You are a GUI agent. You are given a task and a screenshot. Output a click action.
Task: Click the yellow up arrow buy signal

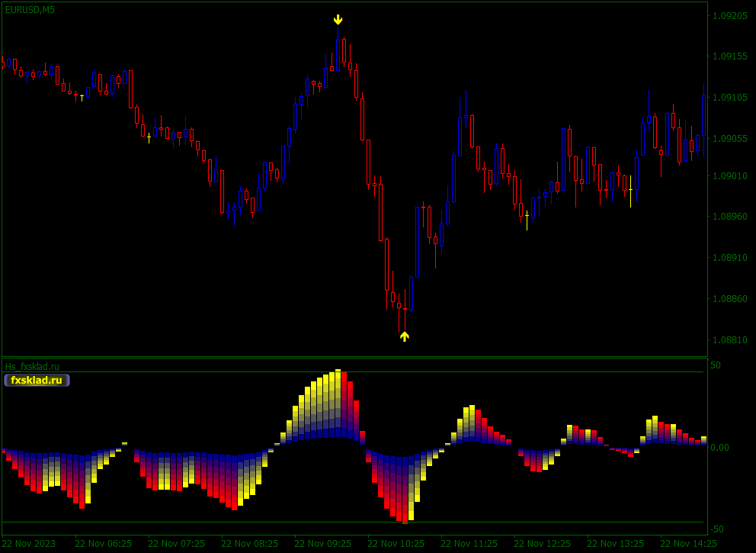(405, 336)
